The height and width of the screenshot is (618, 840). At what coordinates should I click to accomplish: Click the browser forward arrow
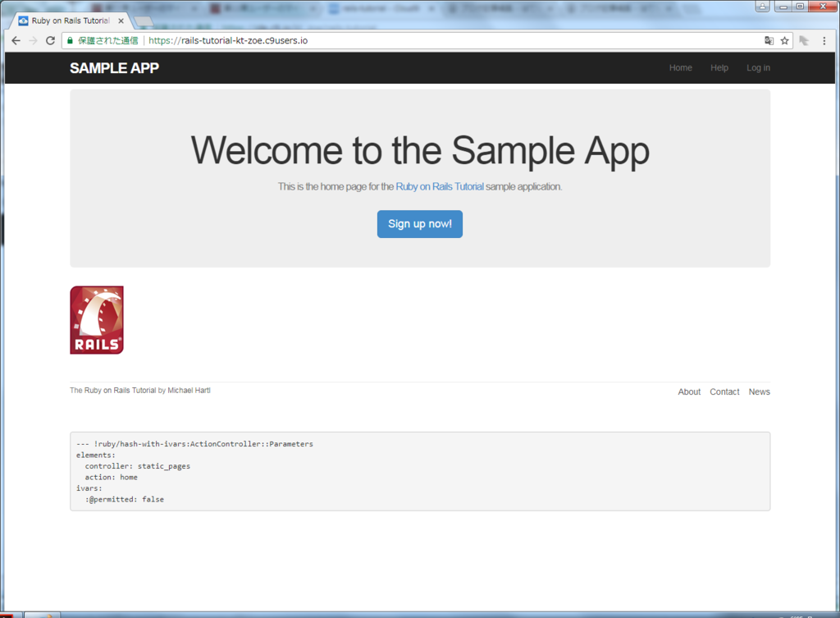coord(33,41)
